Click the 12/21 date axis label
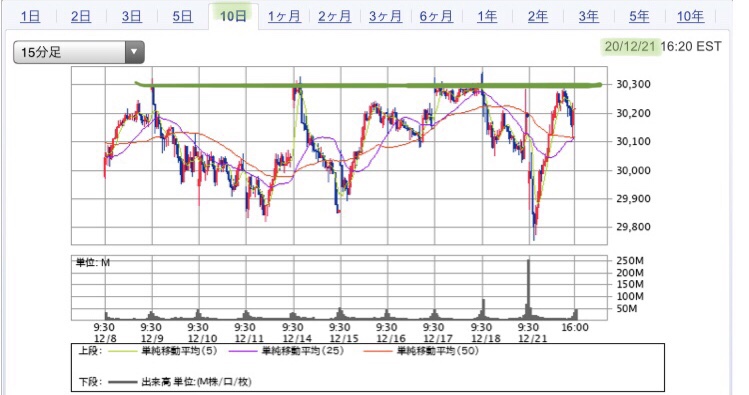Image resolution: width=749 pixels, height=395 pixels. [532, 338]
